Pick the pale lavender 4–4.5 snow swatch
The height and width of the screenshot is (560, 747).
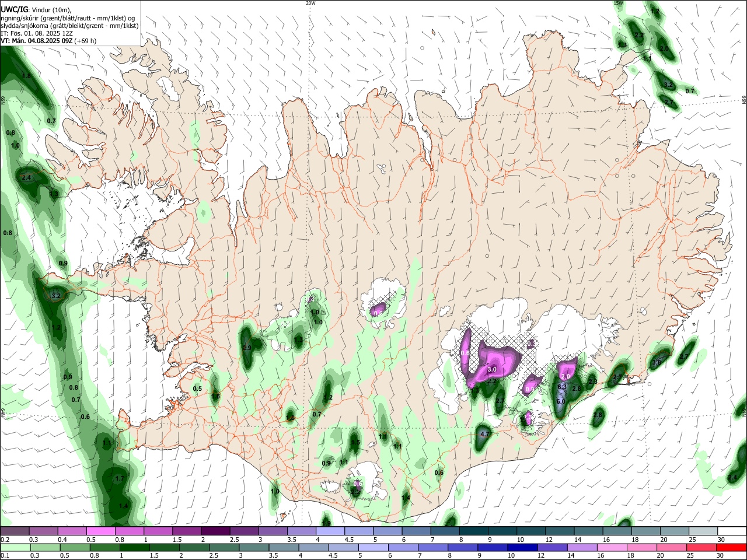click(330, 531)
